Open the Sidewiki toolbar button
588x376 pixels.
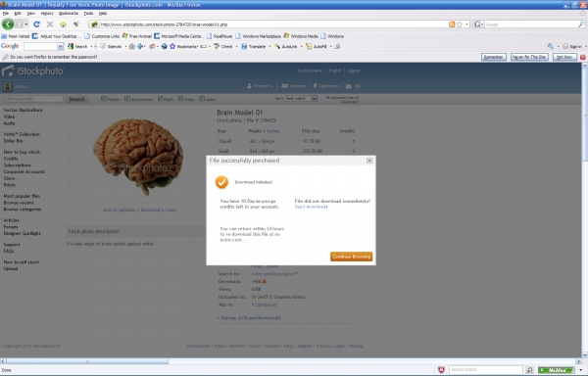[111, 46]
